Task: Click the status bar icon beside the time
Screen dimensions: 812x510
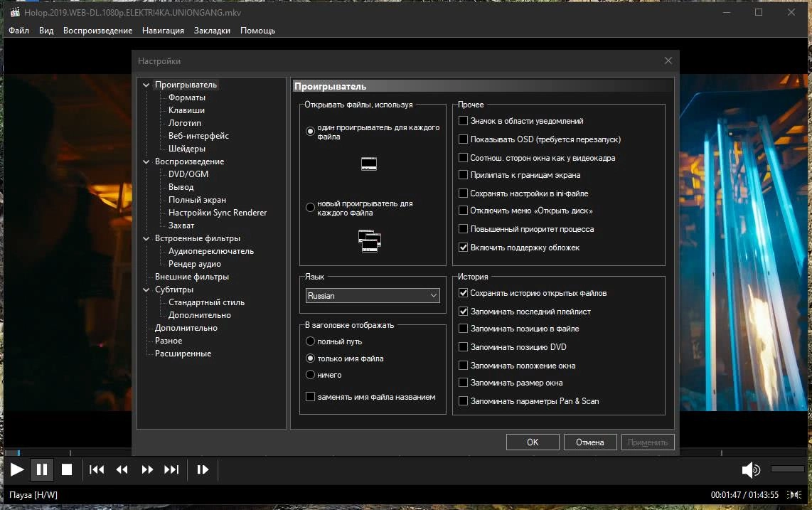Action: [x=794, y=495]
